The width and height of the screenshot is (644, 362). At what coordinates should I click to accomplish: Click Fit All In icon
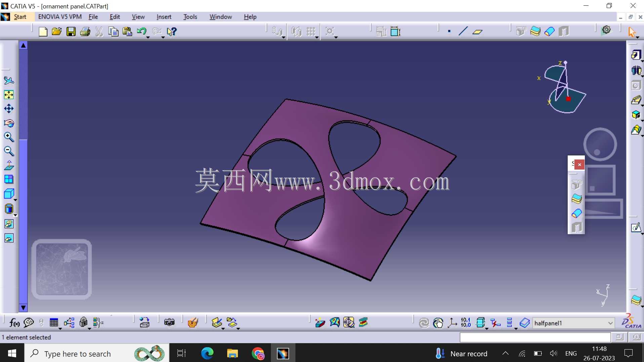point(9,95)
